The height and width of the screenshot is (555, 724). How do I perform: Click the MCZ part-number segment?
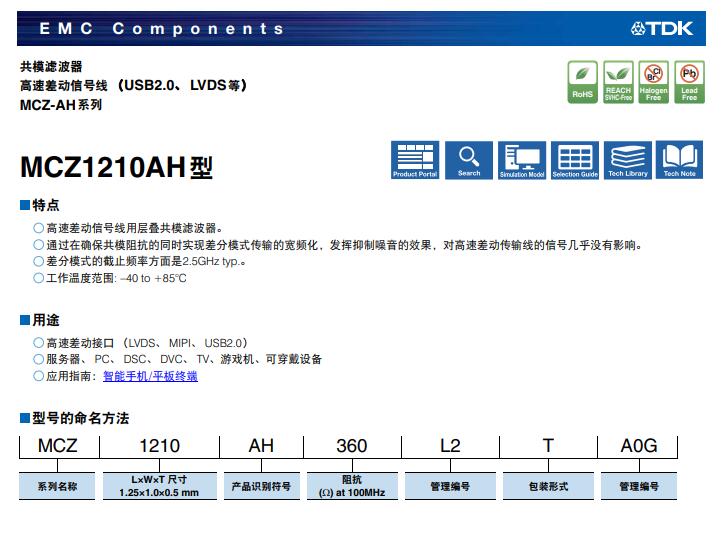(x=58, y=446)
